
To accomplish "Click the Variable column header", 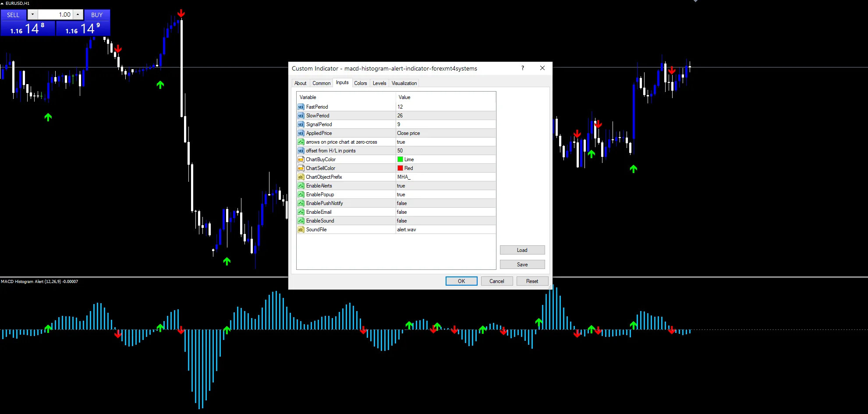I will [346, 97].
